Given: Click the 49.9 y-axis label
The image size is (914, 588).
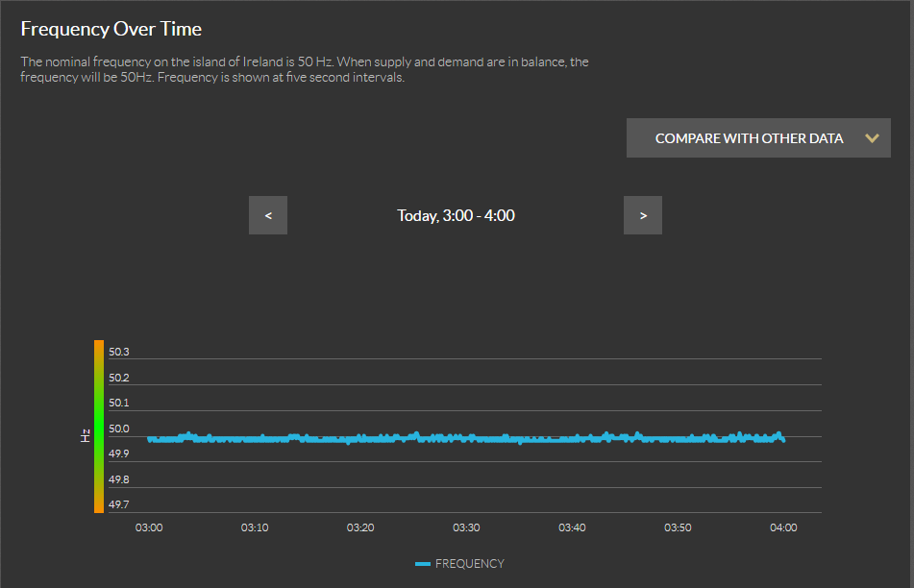Looking at the screenshot, I should 119,453.
